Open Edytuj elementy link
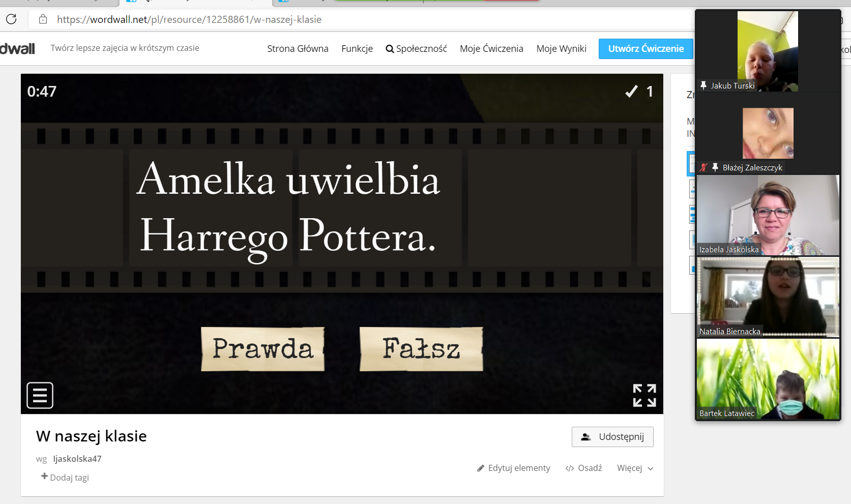 (514, 468)
